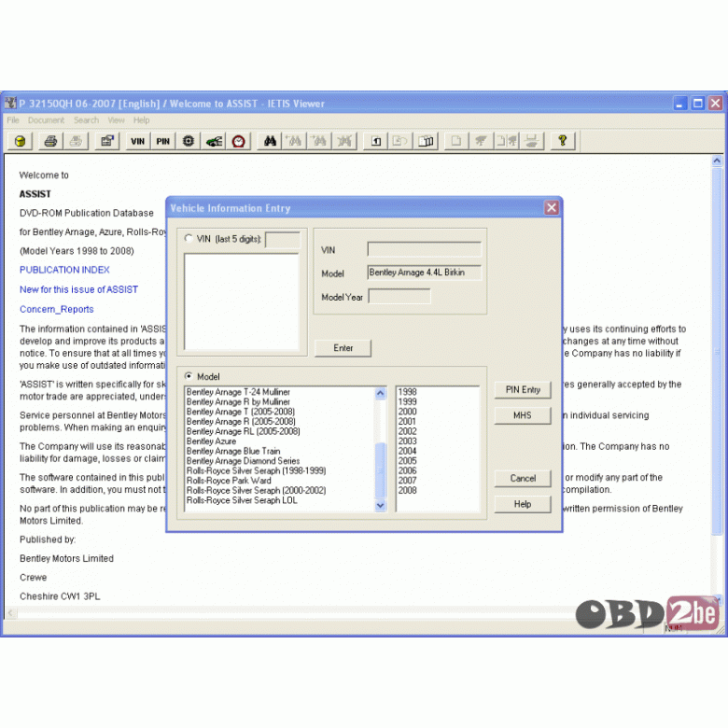This screenshot has height=728, width=728.
Task: Open the Document menu
Action: click(x=46, y=120)
